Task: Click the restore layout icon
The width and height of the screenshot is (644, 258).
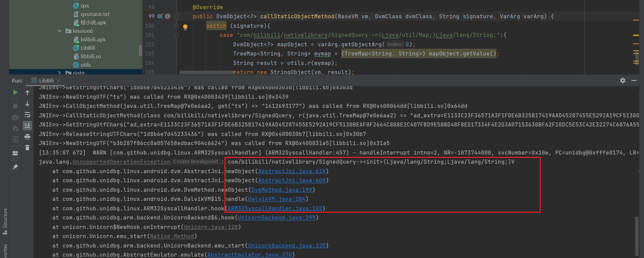Action: click(15, 153)
